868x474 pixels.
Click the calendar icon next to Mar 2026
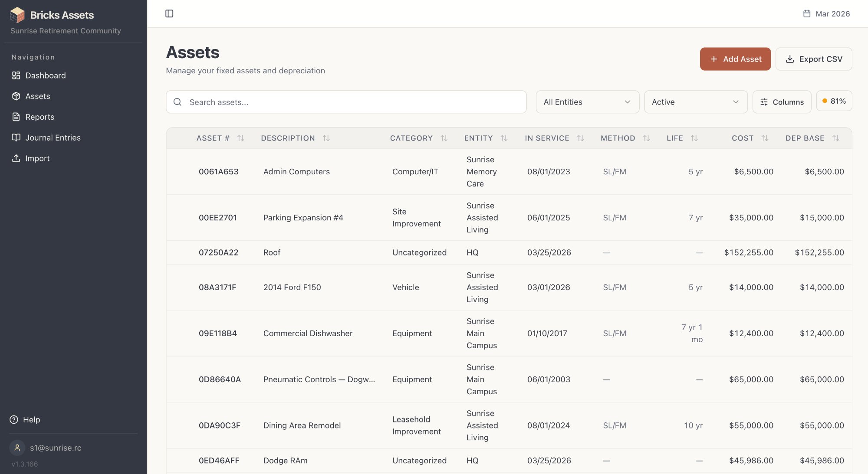pos(806,13)
